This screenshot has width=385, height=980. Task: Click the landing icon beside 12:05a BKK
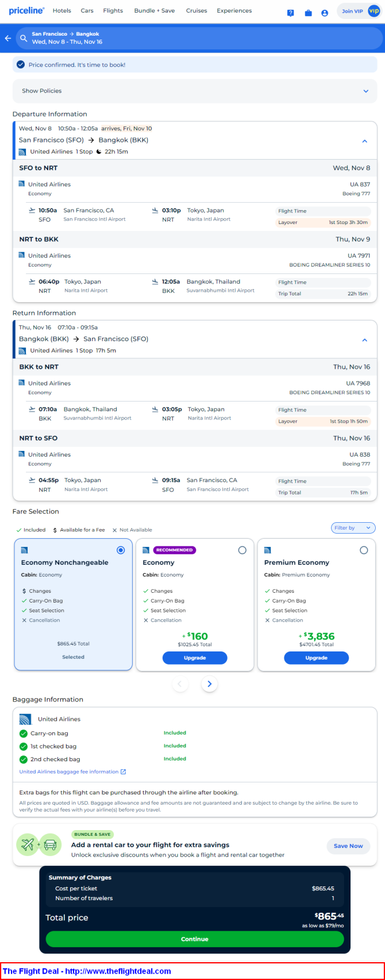click(x=155, y=281)
